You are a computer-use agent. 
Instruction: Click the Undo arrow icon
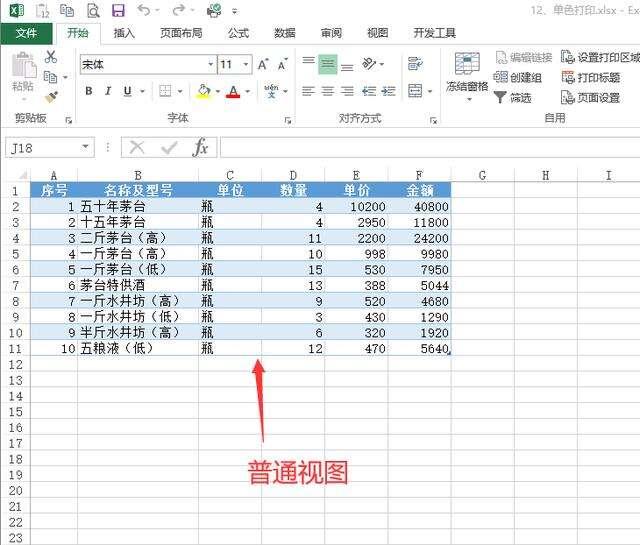click(x=144, y=10)
